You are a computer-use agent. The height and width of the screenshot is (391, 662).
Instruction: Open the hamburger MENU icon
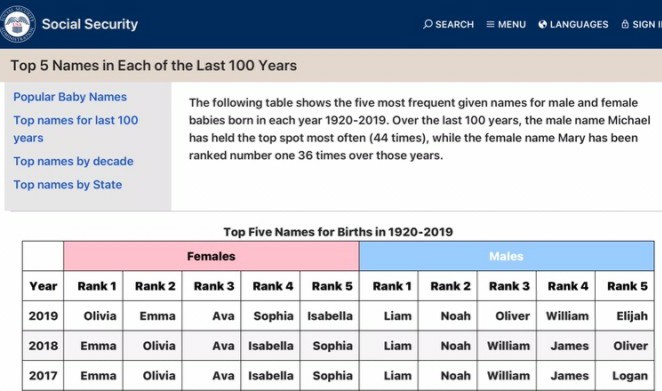pyautogui.click(x=490, y=24)
